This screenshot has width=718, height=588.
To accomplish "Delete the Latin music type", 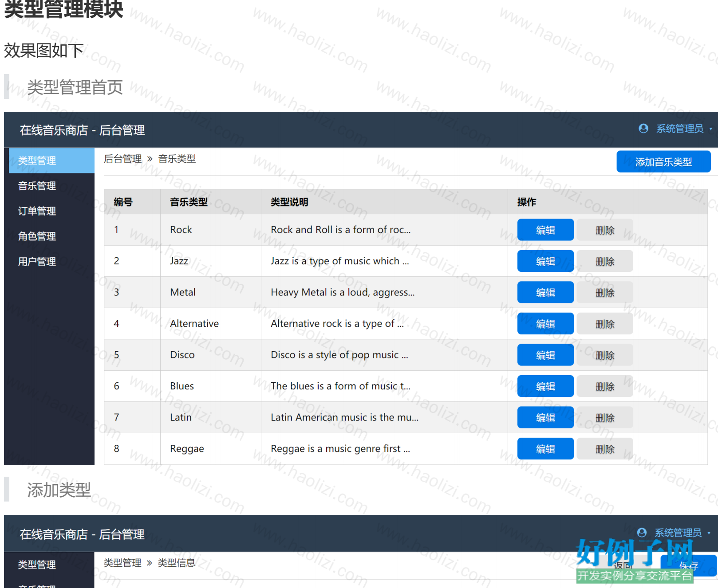I will (x=605, y=418).
